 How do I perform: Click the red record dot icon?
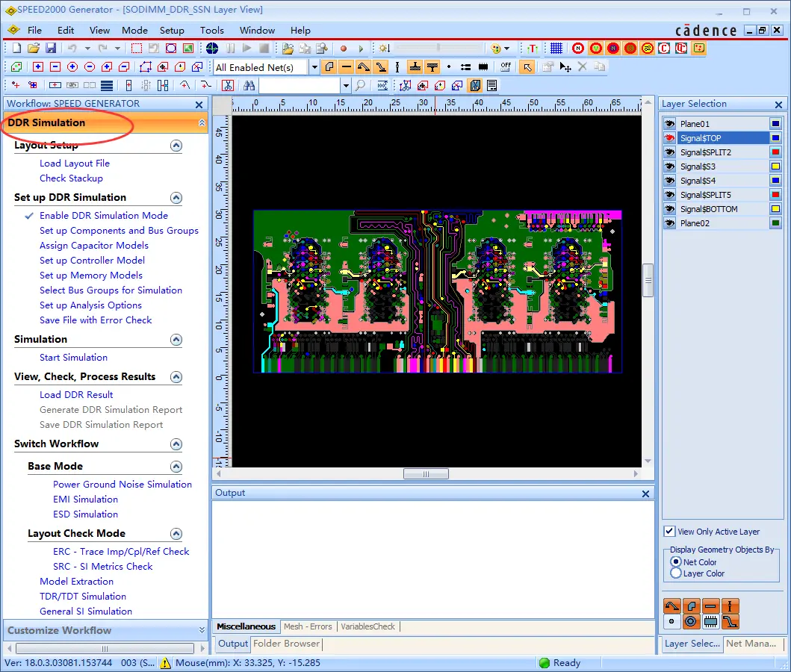(344, 49)
